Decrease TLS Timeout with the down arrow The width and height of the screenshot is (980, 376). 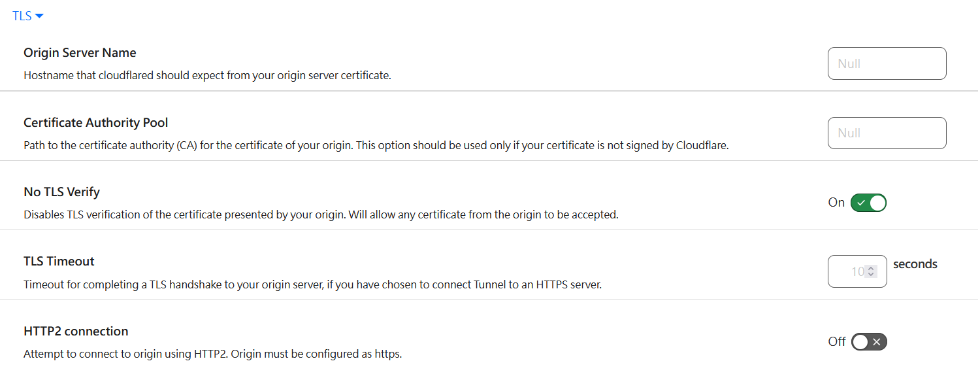coord(871,275)
